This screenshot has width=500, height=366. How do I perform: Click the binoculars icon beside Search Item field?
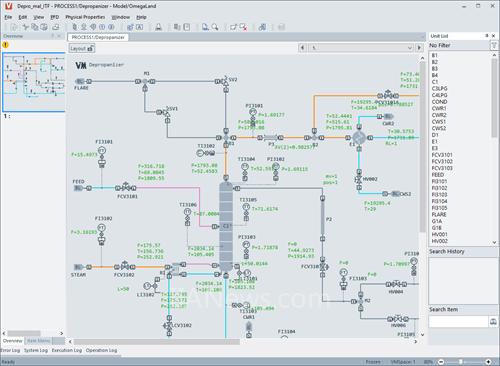[x=493, y=322]
